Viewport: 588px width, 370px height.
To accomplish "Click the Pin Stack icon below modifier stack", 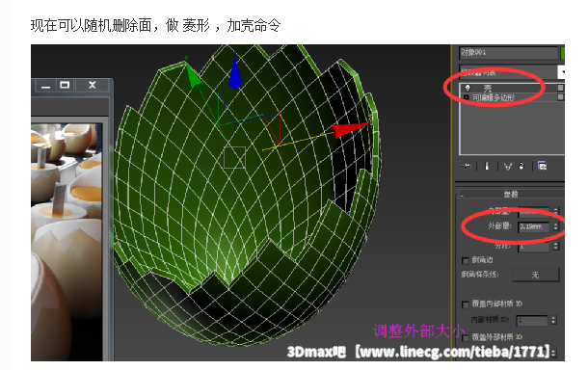I will tap(467, 166).
